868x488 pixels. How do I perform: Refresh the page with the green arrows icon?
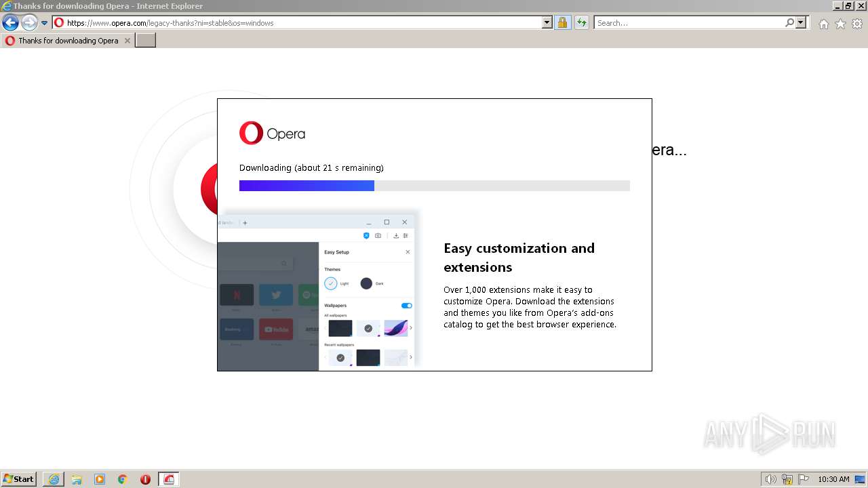tap(581, 22)
